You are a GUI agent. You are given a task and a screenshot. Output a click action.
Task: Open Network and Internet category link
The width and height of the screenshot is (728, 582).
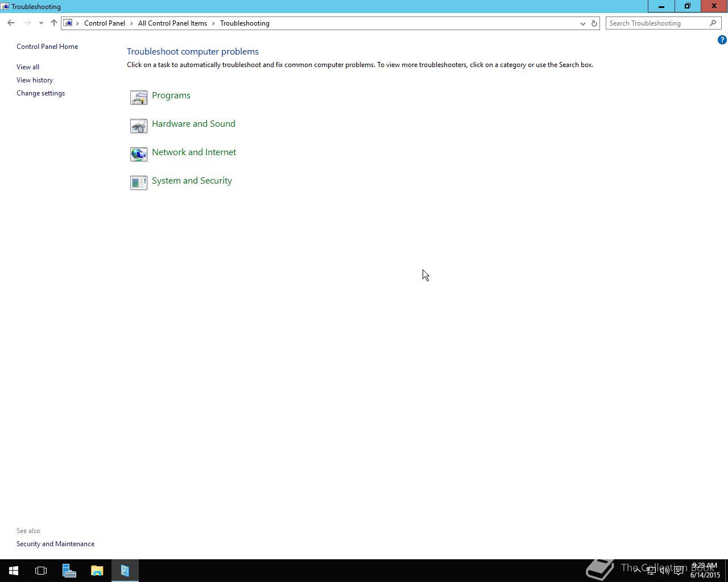coord(194,152)
